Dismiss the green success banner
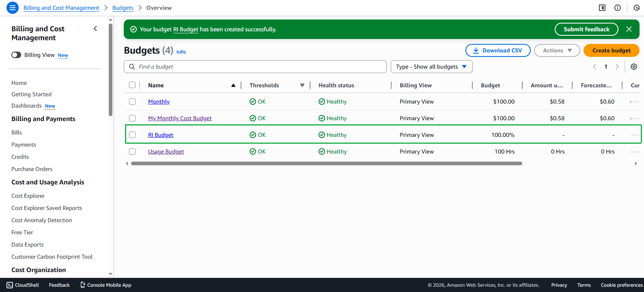 (629, 29)
